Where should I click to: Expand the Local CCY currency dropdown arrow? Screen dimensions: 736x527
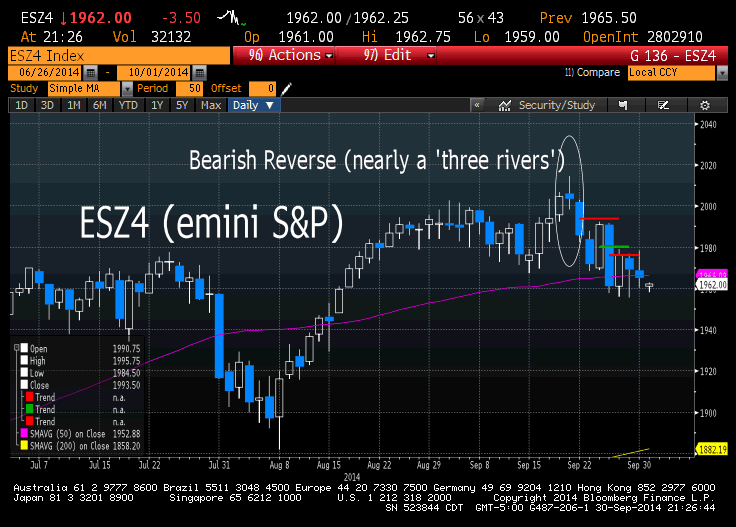tap(722, 73)
